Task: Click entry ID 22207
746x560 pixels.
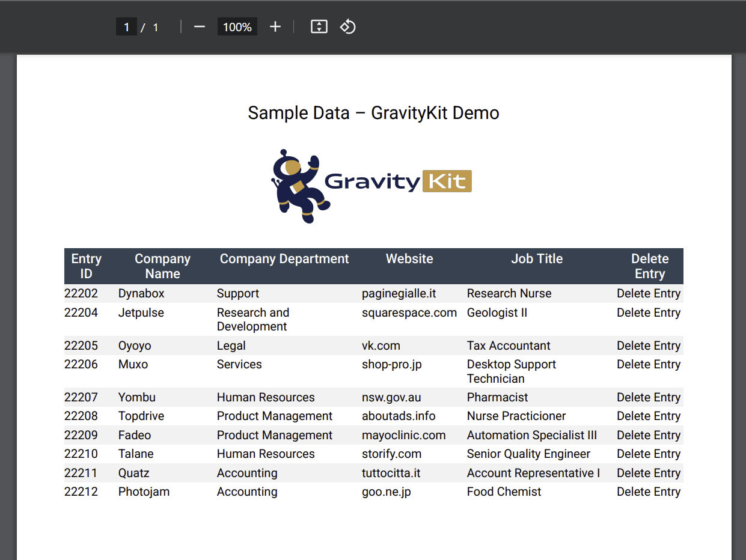Action: (81, 398)
